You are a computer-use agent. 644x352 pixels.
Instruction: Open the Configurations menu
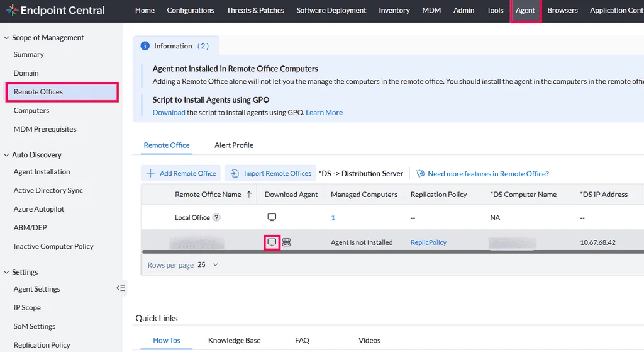[x=191, y=10]
